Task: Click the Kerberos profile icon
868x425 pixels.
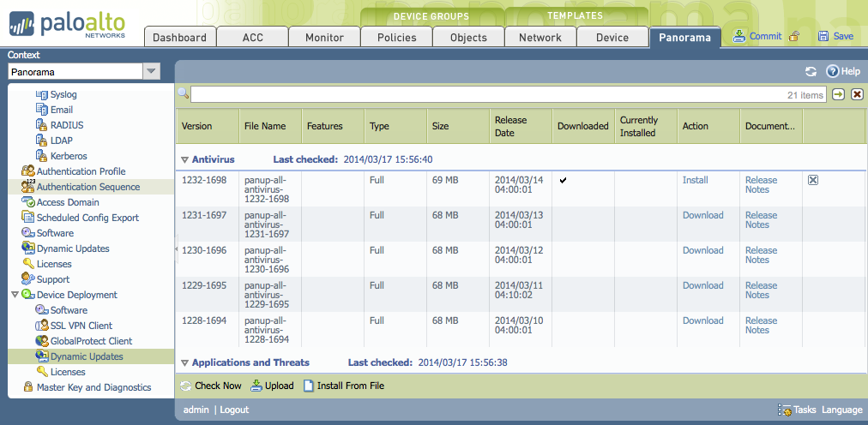Action: 41,157
